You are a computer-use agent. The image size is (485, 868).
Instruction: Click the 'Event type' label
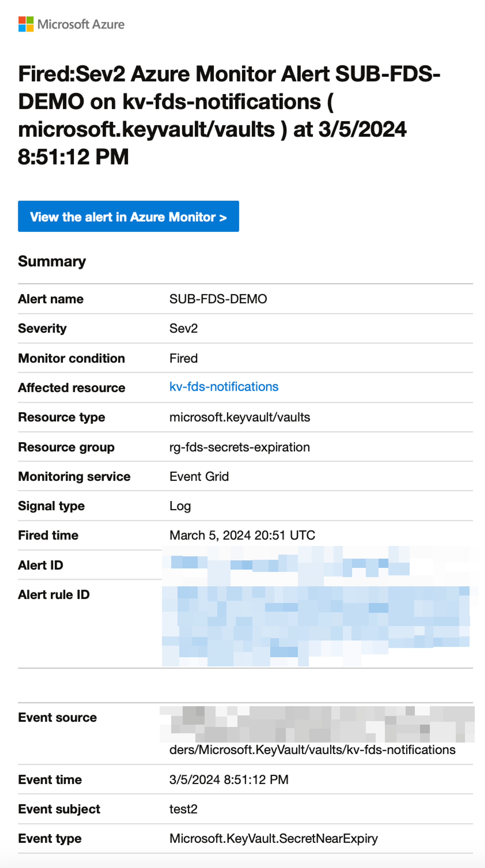(50, 839)
